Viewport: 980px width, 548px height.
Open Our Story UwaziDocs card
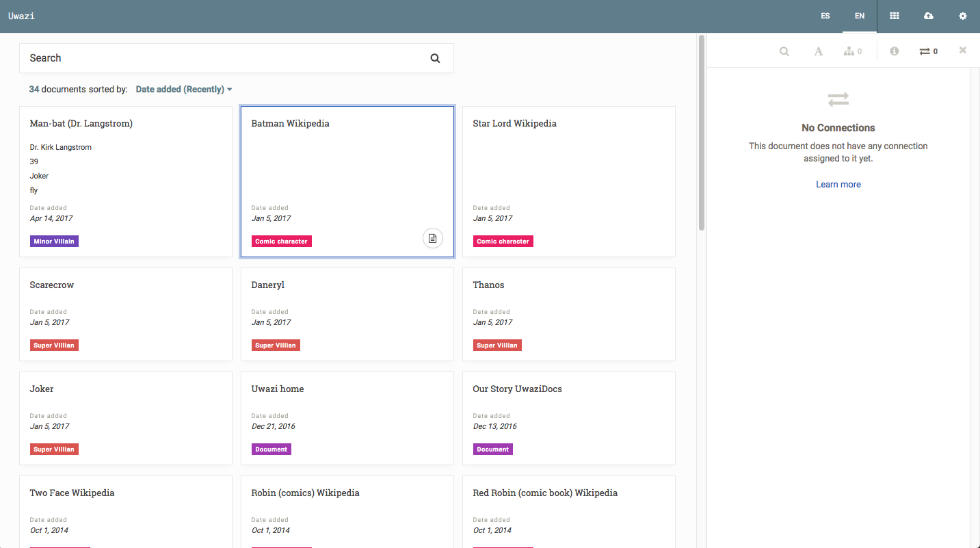coord(569,418)
